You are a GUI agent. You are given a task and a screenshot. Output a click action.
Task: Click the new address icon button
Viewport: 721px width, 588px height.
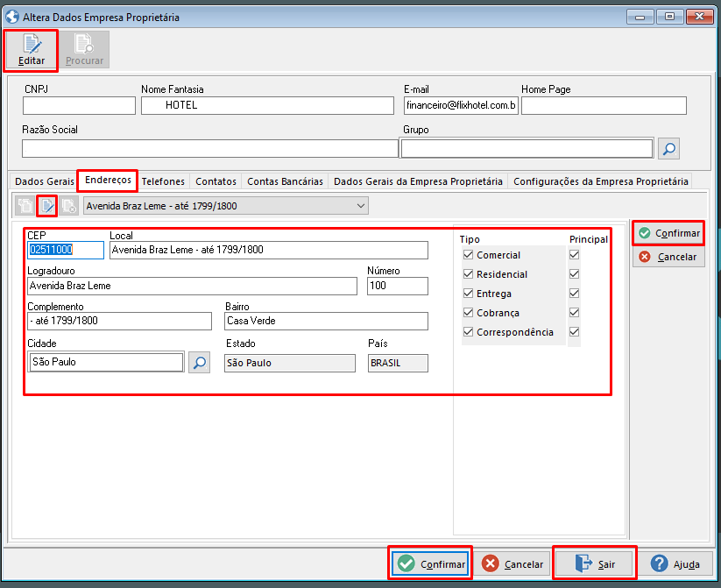click(25, 206)
